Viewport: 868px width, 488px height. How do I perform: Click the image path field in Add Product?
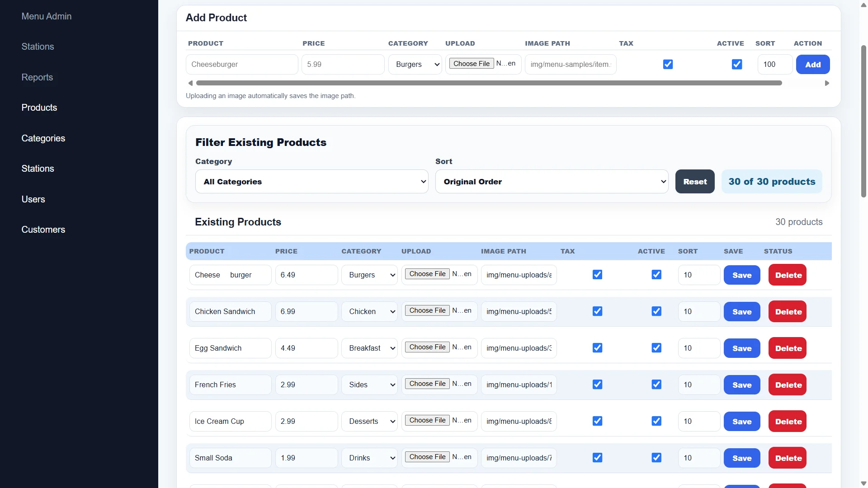[x=571, y=64]
